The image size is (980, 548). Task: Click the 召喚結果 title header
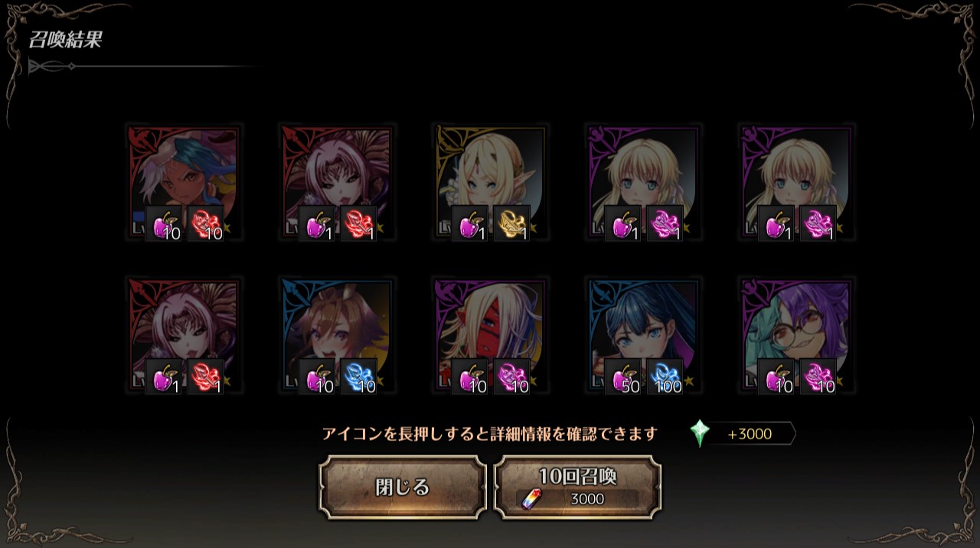pos(64,40)
